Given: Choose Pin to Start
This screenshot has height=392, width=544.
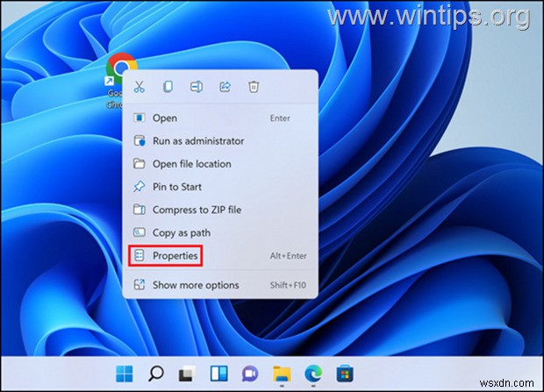Looking at the screenshot, I should [220, 187].
